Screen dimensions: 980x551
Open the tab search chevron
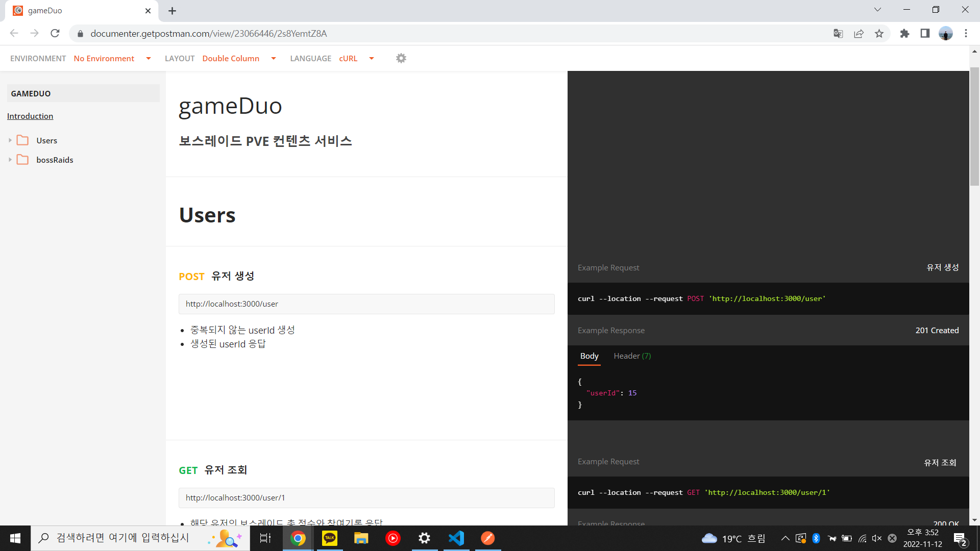pos(877,10)
